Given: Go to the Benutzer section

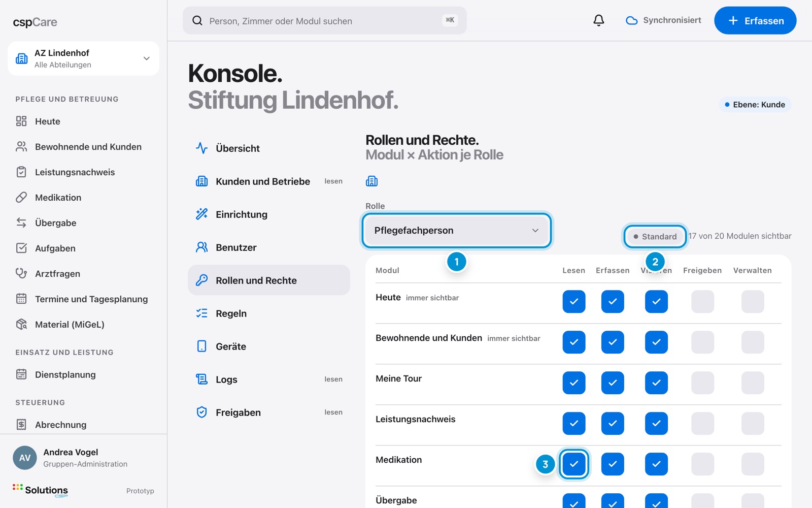Looking at the screenshot, I should (269, 247).
